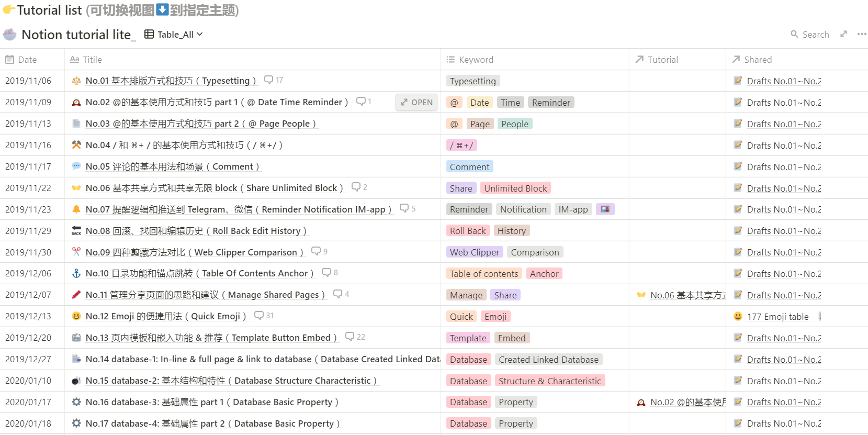Viewport: 868px width, 435px height.
Task: Open the 177 Emoji table link
Action: 777,317
